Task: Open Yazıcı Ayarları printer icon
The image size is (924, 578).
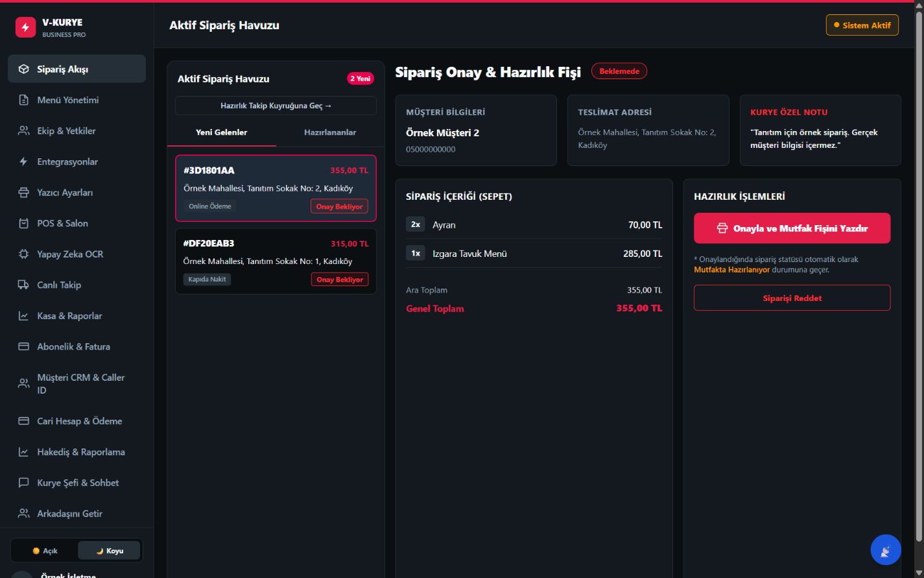Action: click(x=24, y=193)
